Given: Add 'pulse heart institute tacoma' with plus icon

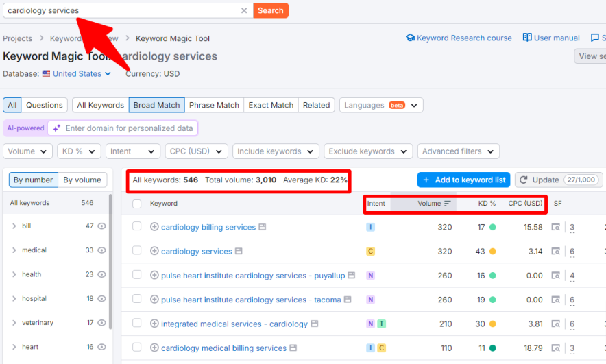Looking at the screenshot, I should coord(154,300).
